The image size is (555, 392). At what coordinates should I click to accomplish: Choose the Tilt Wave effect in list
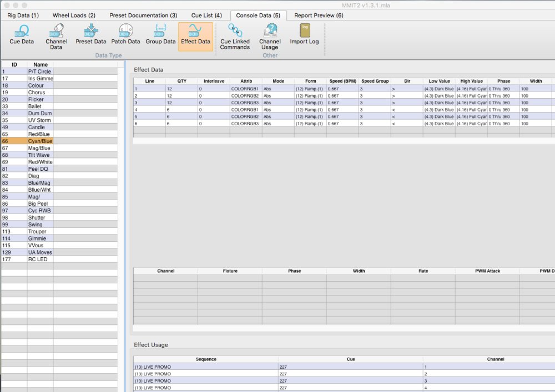point(39,155)
